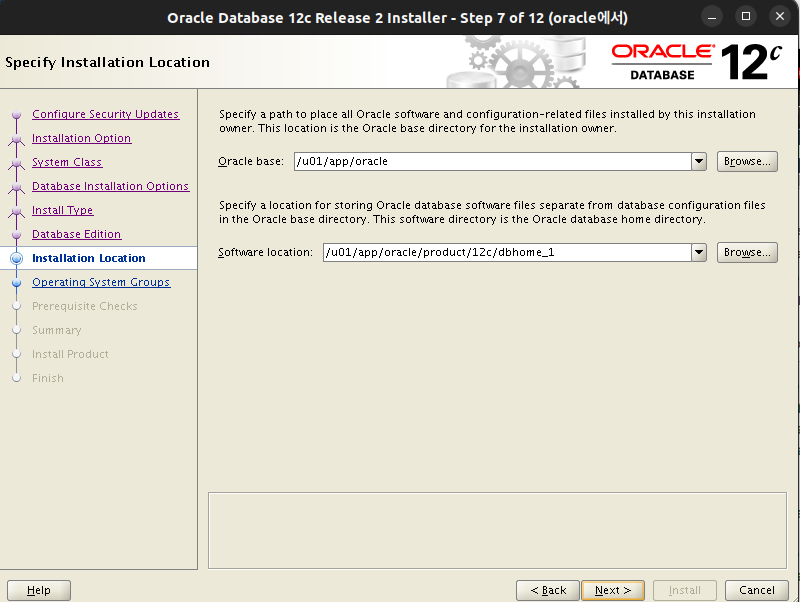Image resolution: width=800 pixels, height=602 pixels.
Task: Click the Prerequisite Checks step bullet
Action: click(x=16, y=306)
